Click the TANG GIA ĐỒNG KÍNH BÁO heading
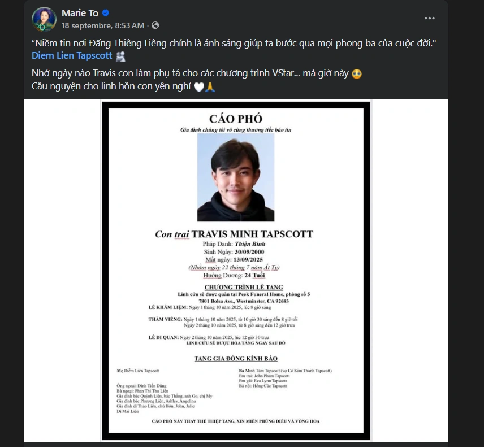The image size is (484, 448). click(236, 359)
